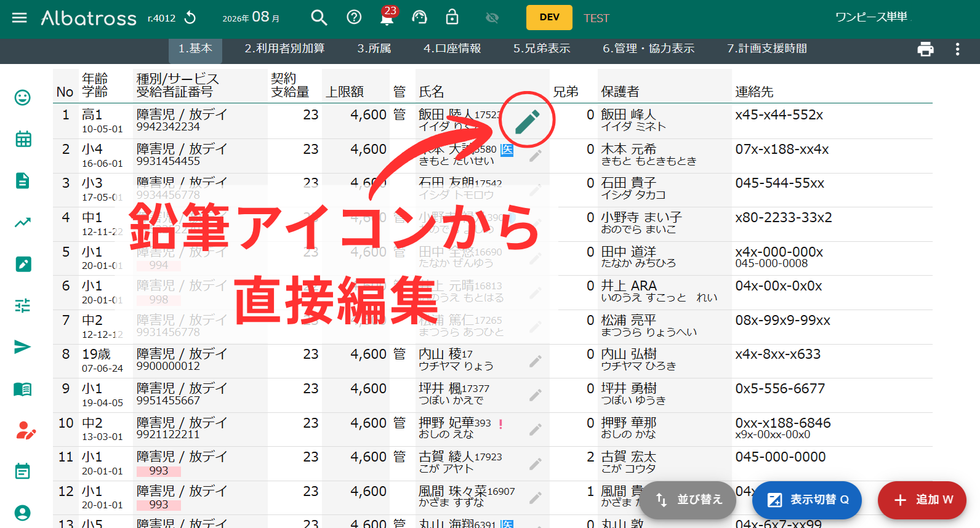Switch to the 5.兄弟表示 tab

542,49
